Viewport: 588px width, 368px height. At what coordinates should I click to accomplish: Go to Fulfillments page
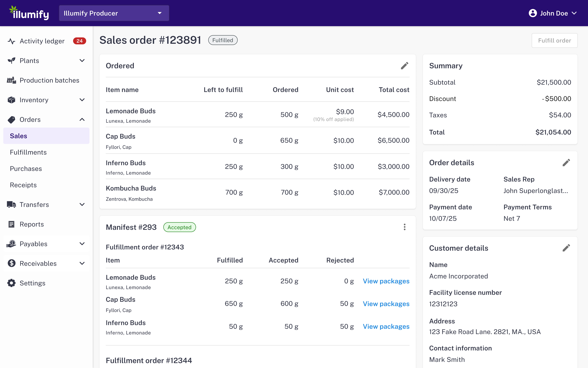[46, 152]
